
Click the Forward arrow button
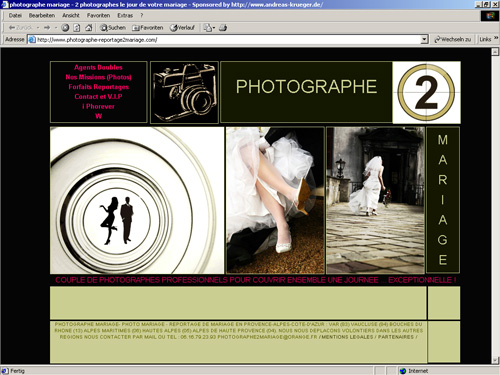click(47, 28)
